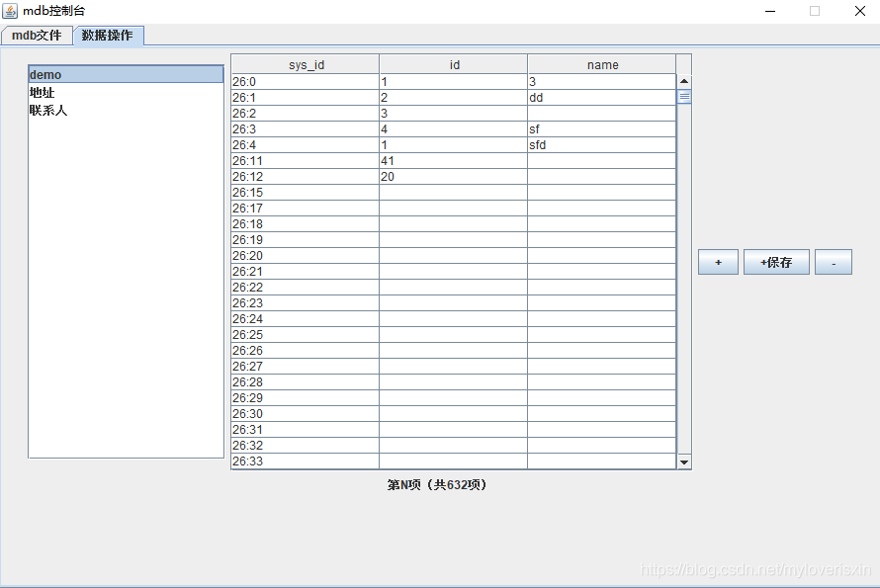Click the + button to add a row

click(x=718, y=261)
